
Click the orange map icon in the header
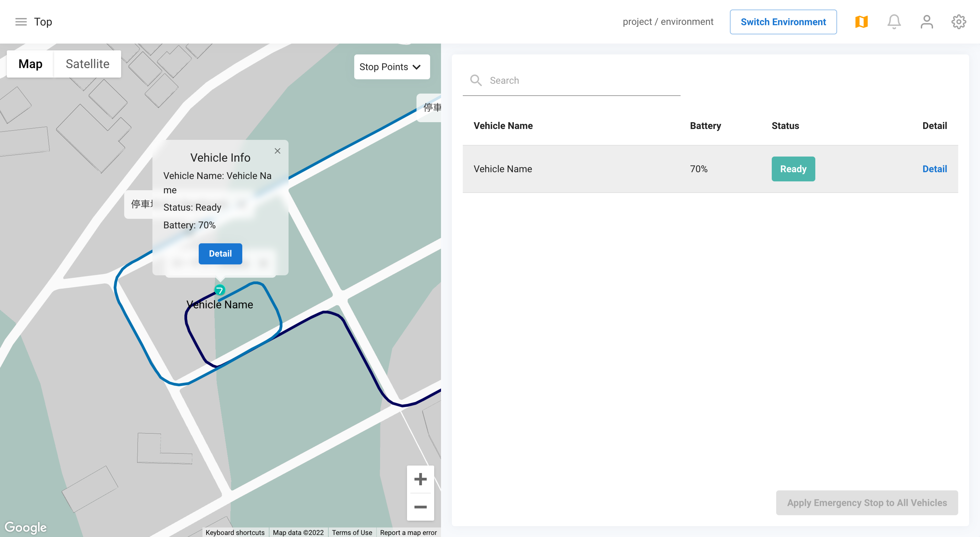tap(861, 22)
